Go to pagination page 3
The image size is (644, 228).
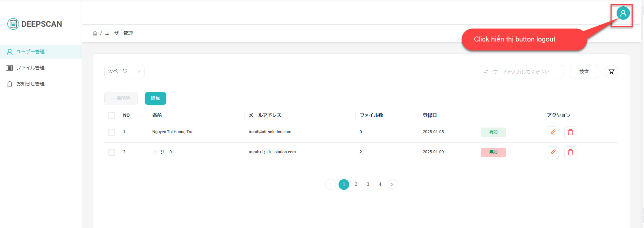[368, 184]
